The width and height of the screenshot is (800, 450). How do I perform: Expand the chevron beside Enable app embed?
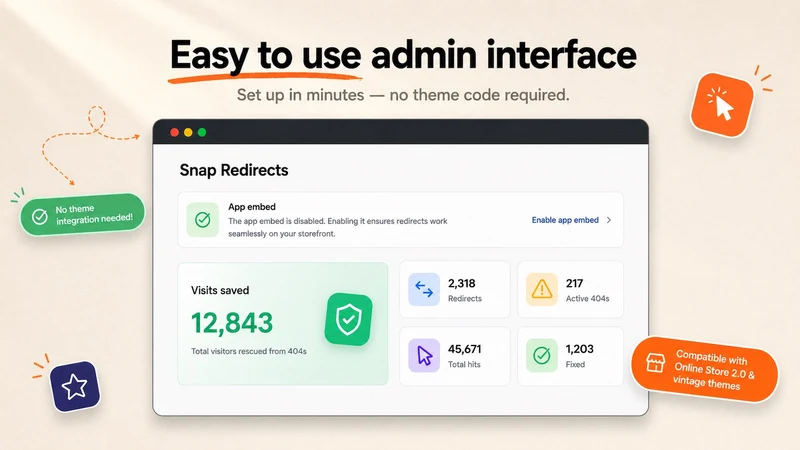pyautogui.click(x=609, y=220)
